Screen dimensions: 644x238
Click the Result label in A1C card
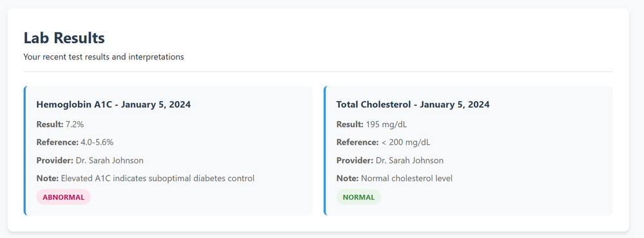coord(50,124)
